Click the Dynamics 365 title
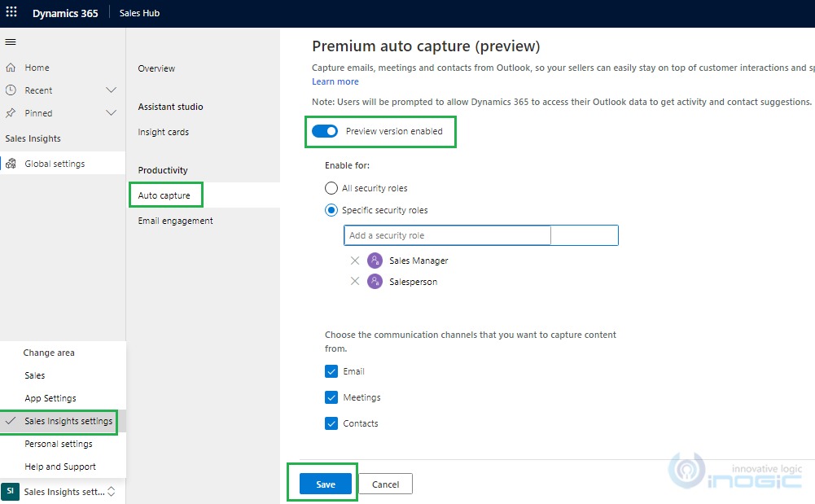Viewport: 815px width, 504px height. click(65, 13)
